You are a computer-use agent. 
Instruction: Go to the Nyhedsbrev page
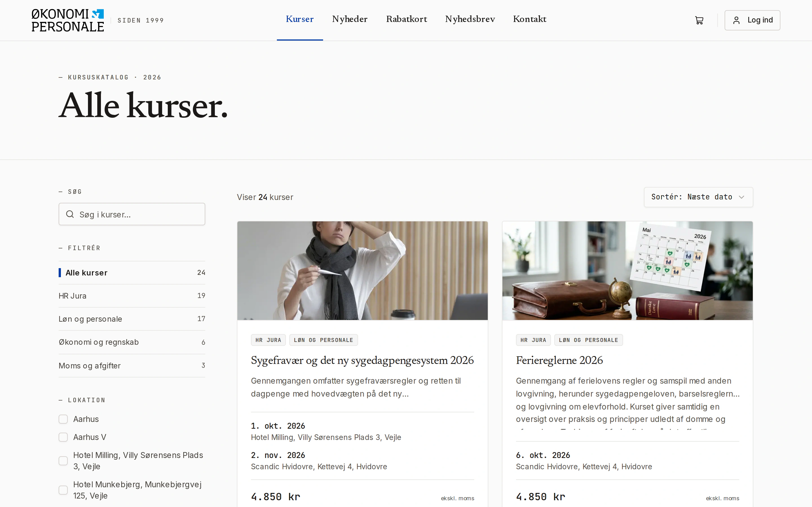470,19
